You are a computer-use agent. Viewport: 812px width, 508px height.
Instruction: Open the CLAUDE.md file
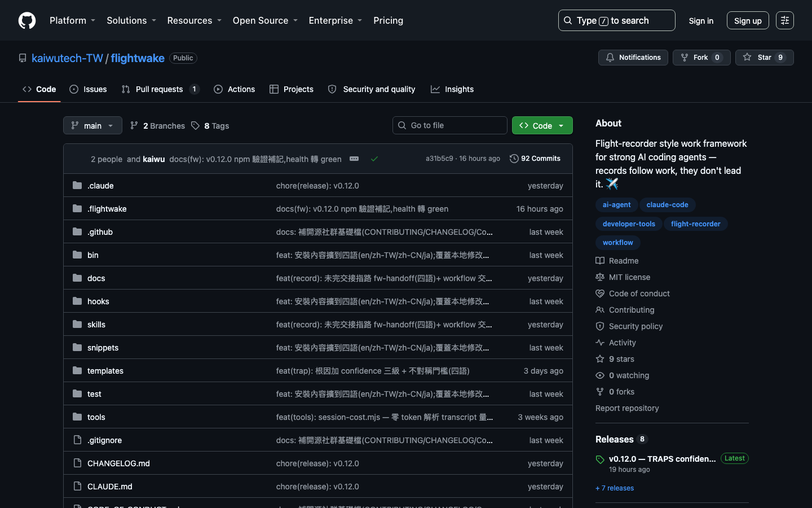coord(110,487)
